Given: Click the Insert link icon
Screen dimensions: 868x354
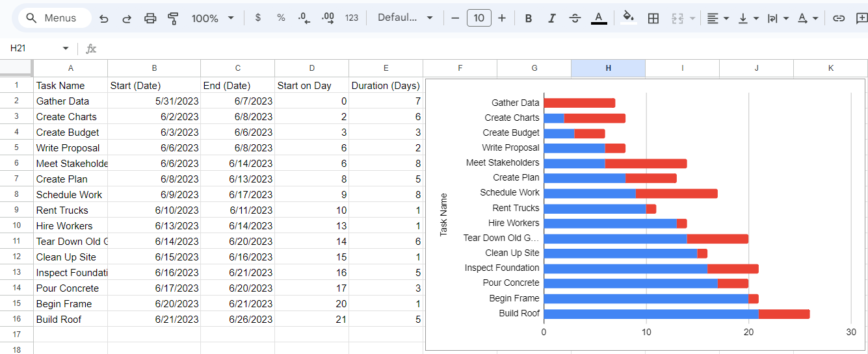Looking at the screenshot, I should (839, 18).
